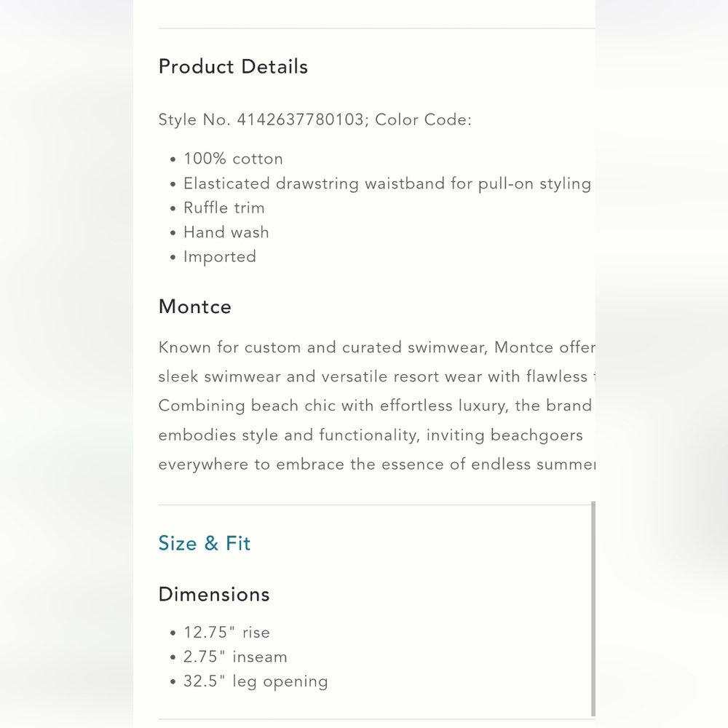Click the 12.75" rise measurement
Viewport: 728px width, 728px height.
tap(226, 633)
